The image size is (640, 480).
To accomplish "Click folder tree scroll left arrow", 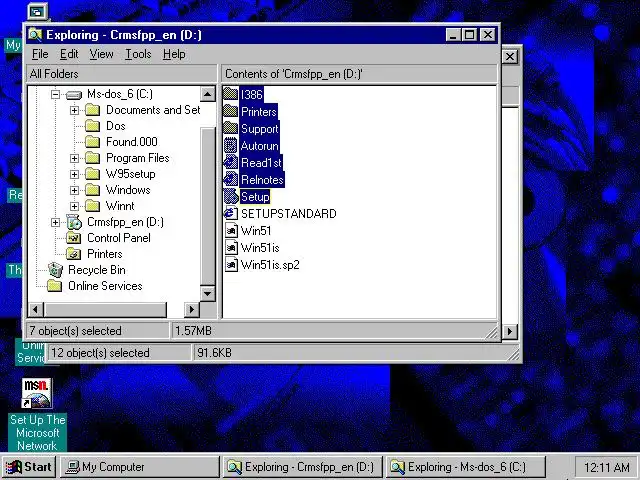I will tap(36, 310).
